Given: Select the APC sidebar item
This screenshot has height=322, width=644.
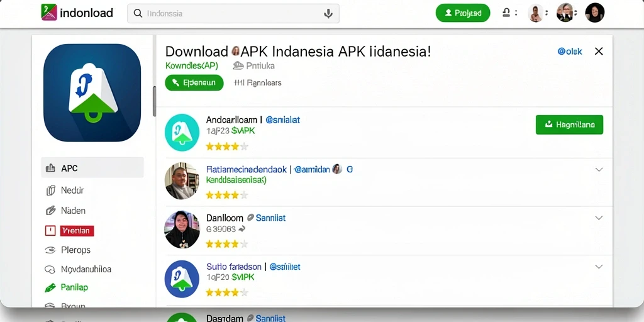Looking at the screenshot, I should click(x=92, y=167).
